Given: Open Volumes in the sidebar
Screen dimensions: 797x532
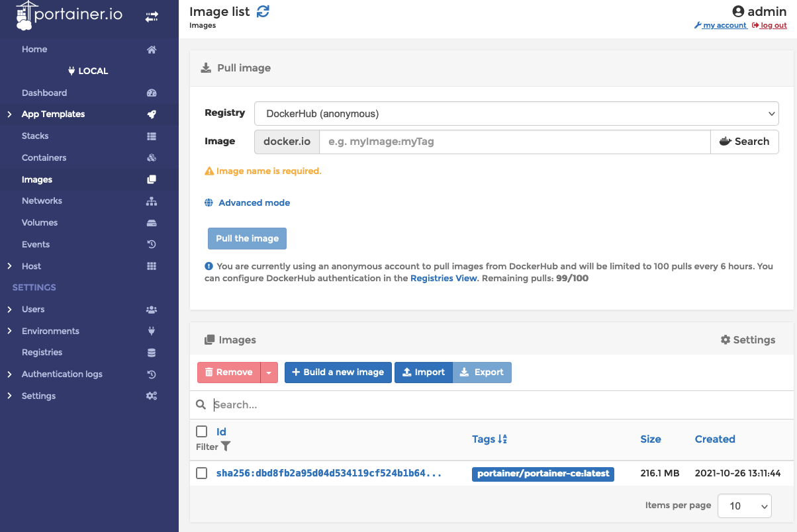Looking at the screenshot, I should 40,223.
